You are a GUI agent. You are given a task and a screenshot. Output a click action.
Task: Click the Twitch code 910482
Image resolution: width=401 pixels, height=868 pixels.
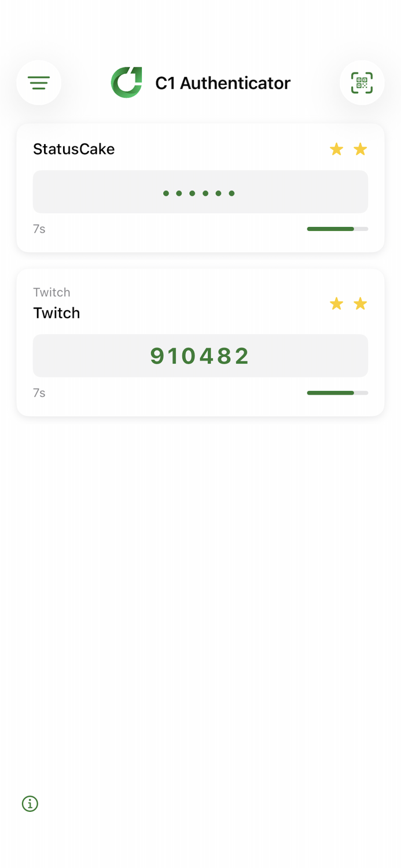pyautogui.click(x=200, y=355)
